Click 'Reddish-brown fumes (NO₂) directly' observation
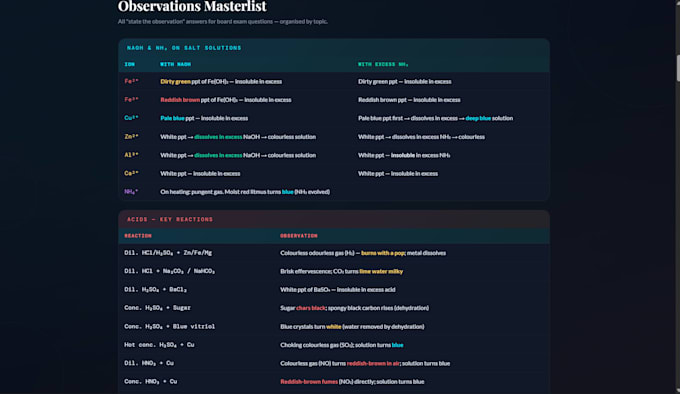Screen dimensions: 680x394 click(x=352, y=381)
